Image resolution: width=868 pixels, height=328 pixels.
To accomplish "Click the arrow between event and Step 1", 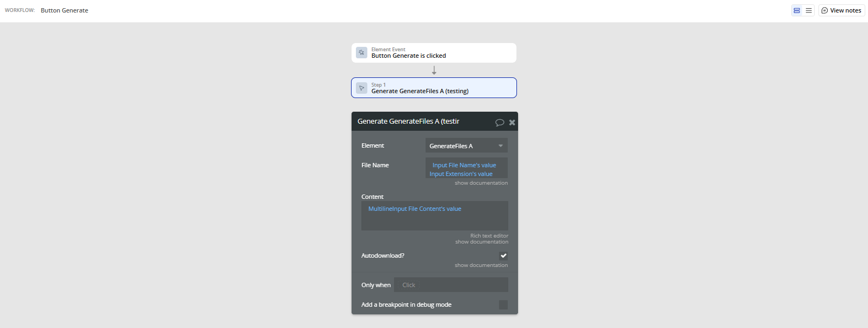I will [x=434, y=70].
